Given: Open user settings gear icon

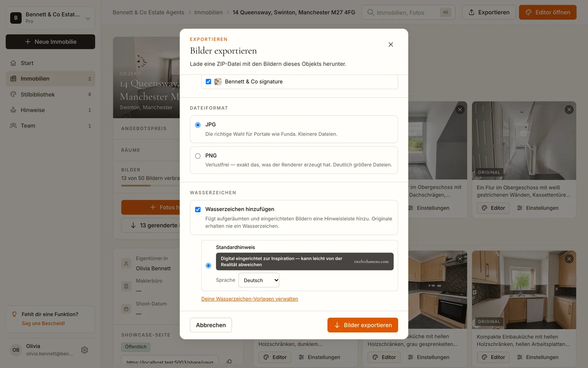Looking at the screenshot, I should point(85,350).
